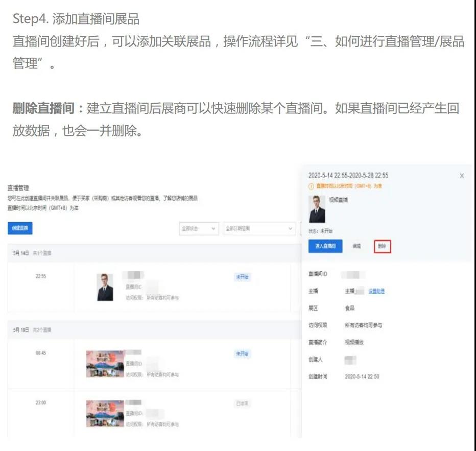Click the 直播间ID label in detail panel
This screenshot has height=451, width=476.
318,274
